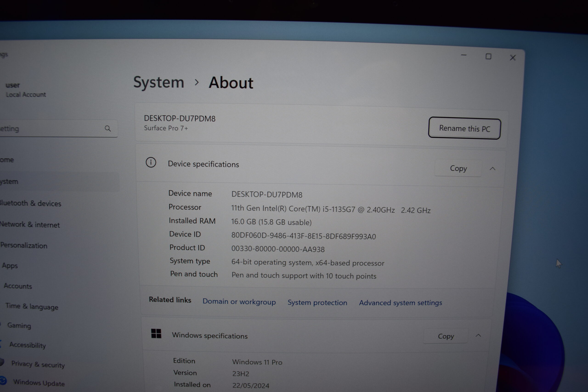Select the System sidebar item

[x=59, y=181]
